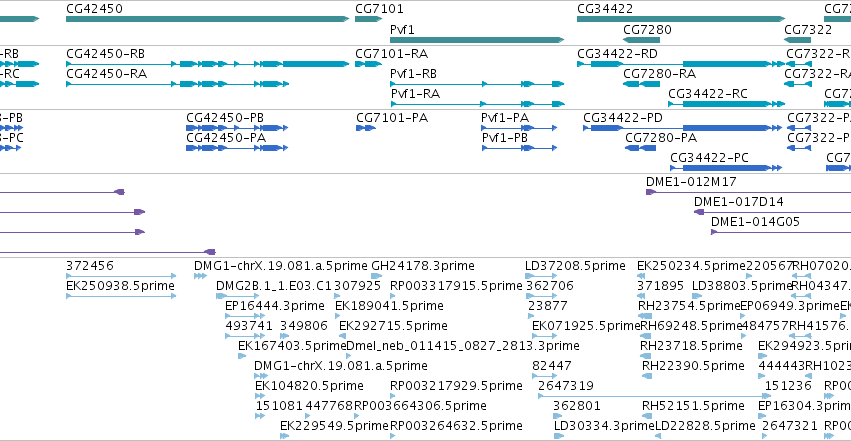Click the LD37208.5prime feature label
This screenshot has height=441, width=851.
coord(575,266)
